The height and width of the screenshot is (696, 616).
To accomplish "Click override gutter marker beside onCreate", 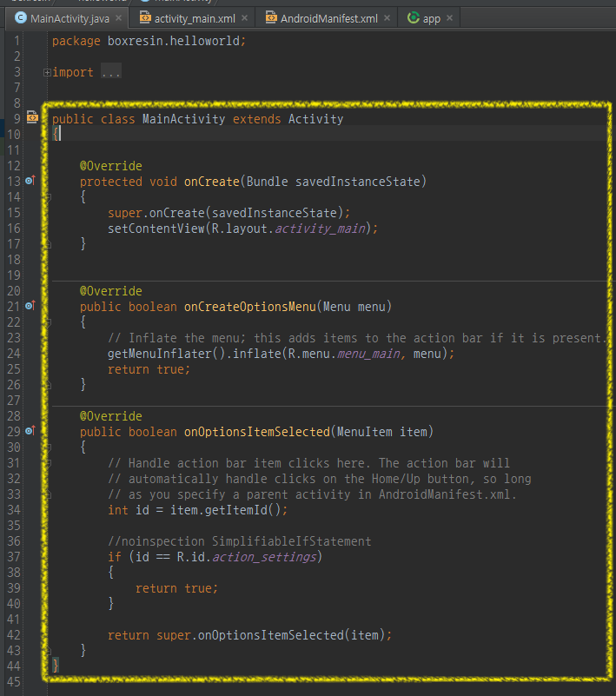I will 30,180.
